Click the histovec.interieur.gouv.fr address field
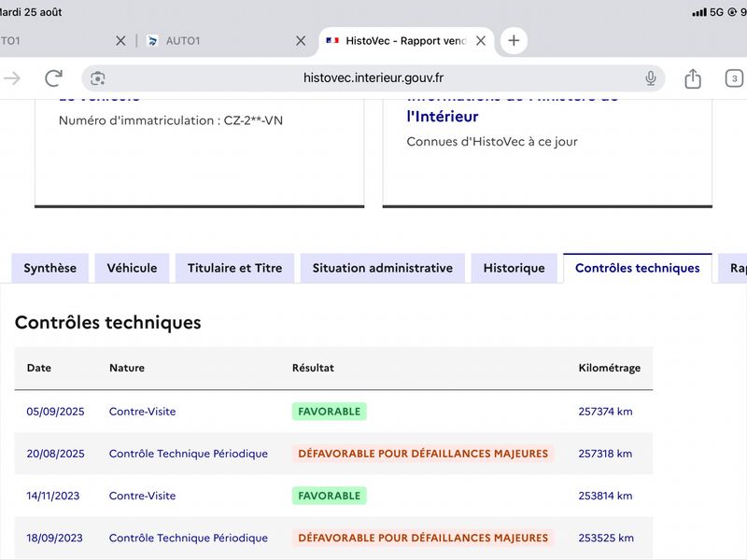The height and width of the screenshot is (560, 747). point(373,78)
